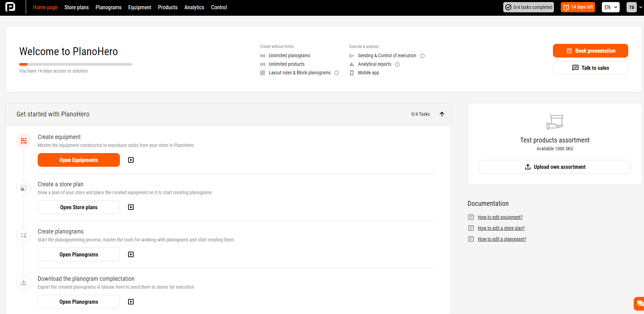
Task: Play the Create equipment video tutorial
Action: 131,160
